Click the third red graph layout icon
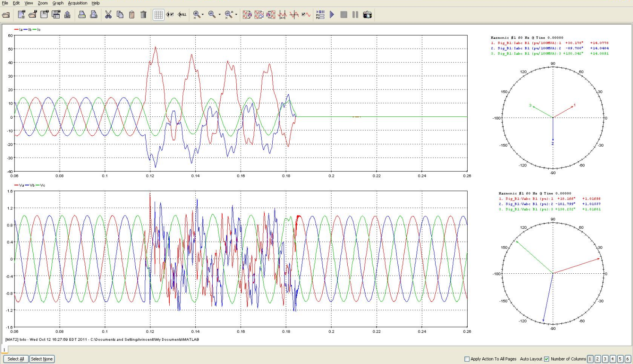The width and height of the screenshot is (633, 364). [271, 15]
